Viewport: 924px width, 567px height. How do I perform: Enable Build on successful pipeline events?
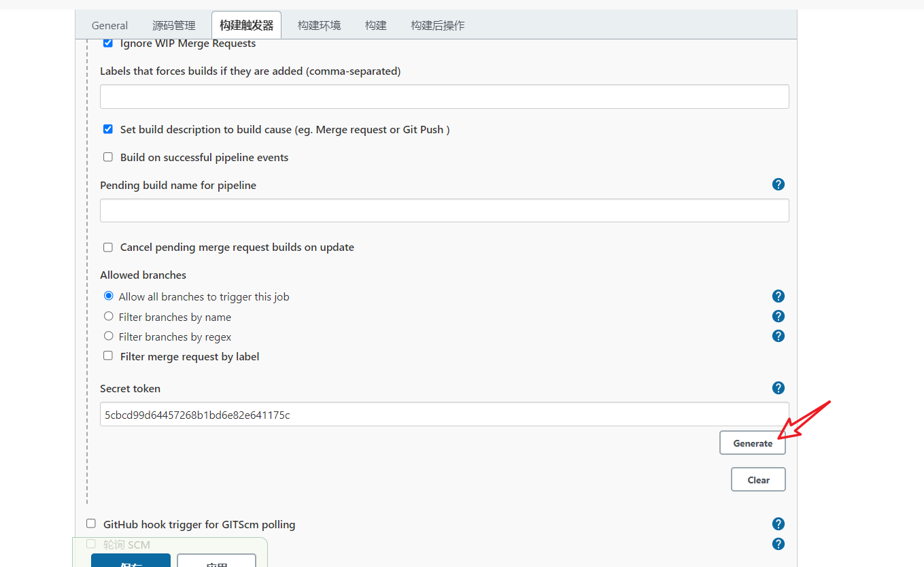point(107,157)
